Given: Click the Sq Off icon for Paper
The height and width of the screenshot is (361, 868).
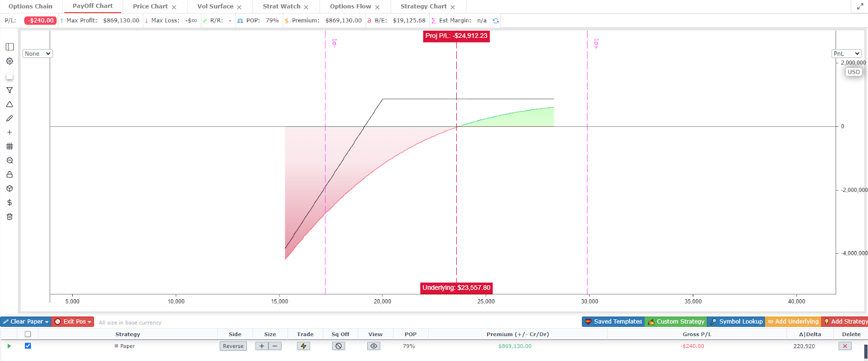Looking at the screenshot, I should (x=339, y=346).
